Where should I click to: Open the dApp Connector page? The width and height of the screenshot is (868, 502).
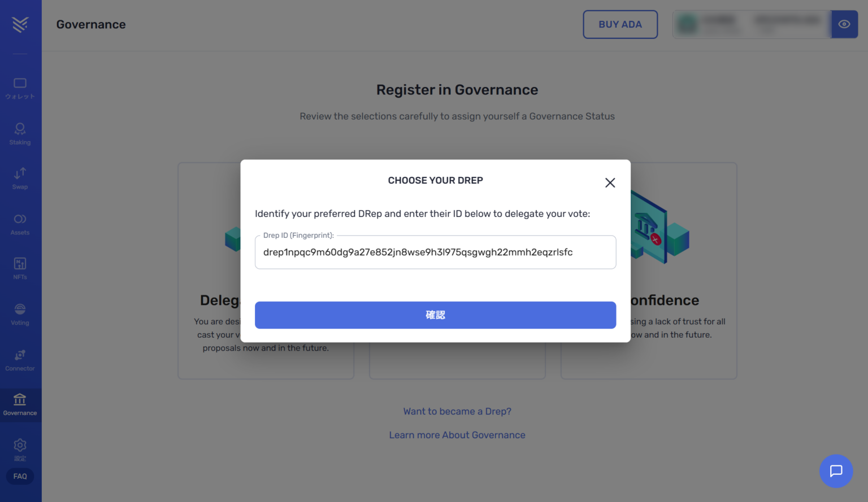(20, 360)
